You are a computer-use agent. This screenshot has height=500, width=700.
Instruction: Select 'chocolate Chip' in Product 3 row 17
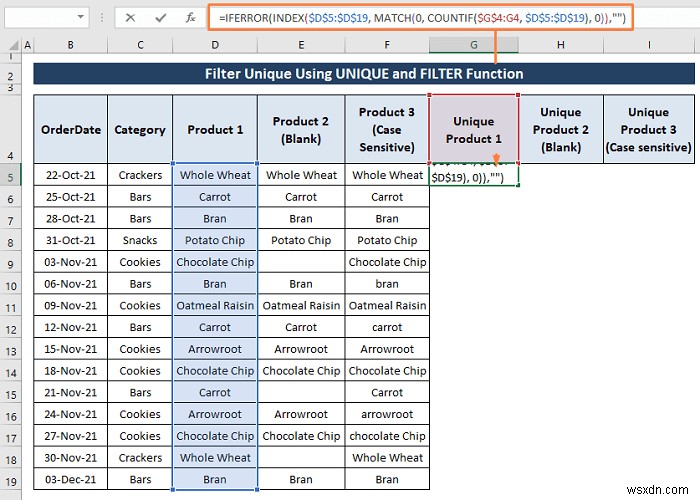(x=387, y=436)
